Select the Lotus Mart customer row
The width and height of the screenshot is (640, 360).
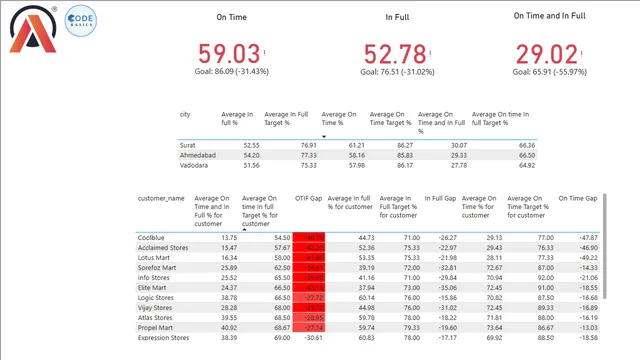coord(368,258)
